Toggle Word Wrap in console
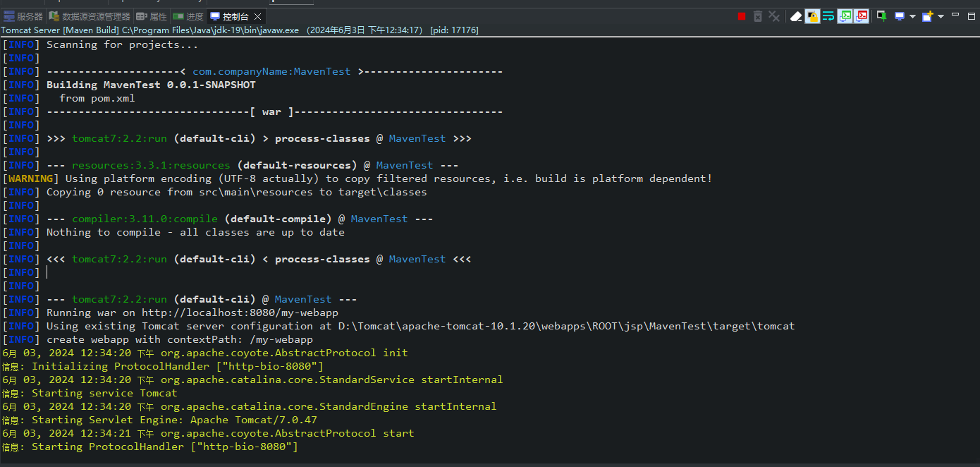980x467 pixels. [x=828, y=16]
